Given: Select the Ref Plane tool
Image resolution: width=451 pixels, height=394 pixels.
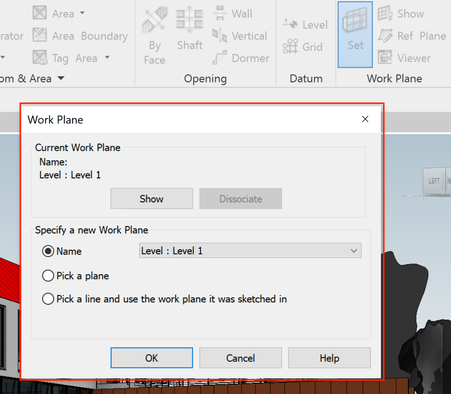Looking at the screenshot, I should point(412,36).
